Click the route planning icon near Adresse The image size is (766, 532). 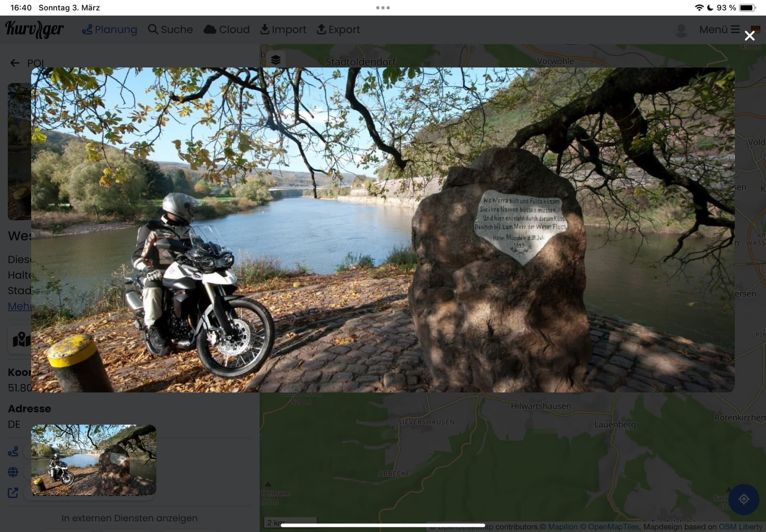click(13, 451)
